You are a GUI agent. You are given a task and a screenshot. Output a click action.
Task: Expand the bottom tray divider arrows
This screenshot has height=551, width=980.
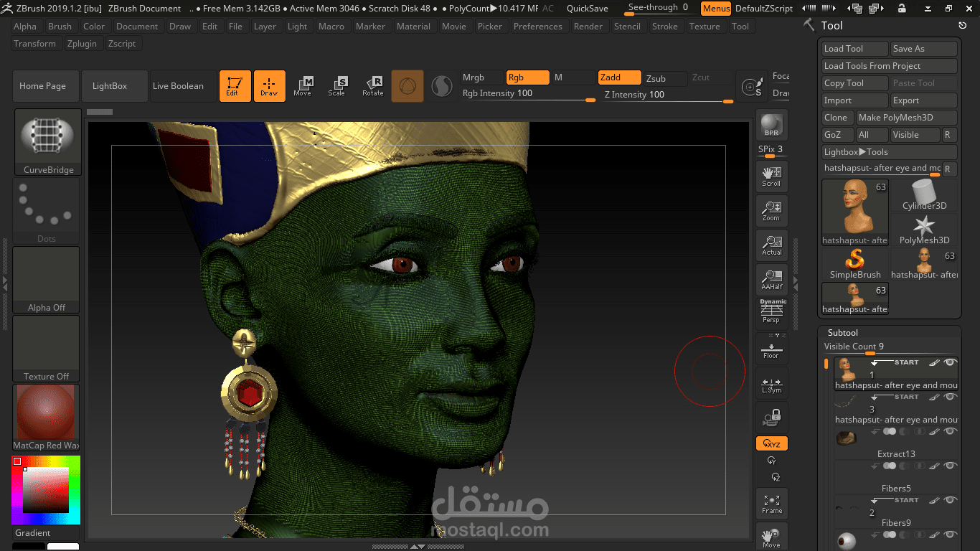418,547
